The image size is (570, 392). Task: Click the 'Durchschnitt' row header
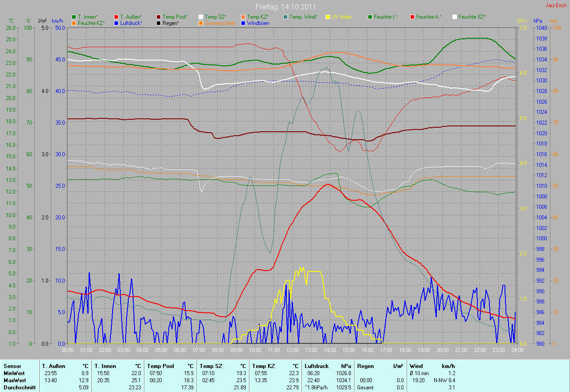(19, 388)
